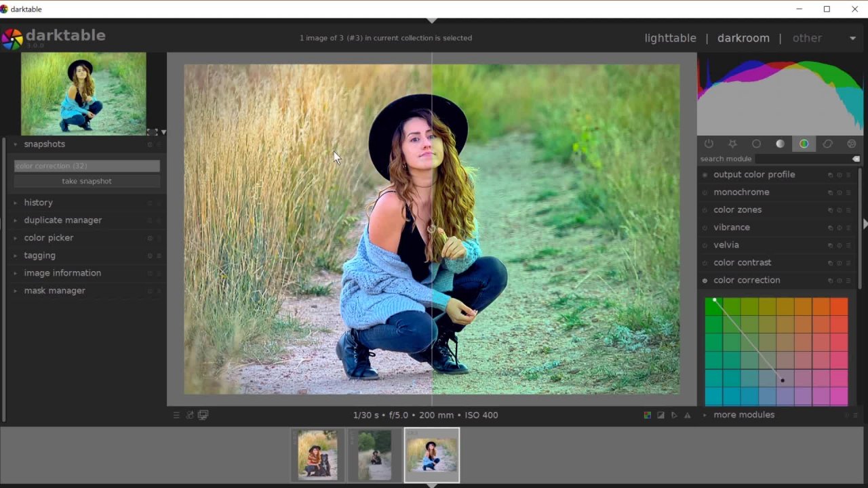The image size is (868, 488).
Task: Expand the history panel
Action: (x=38, y=203)
